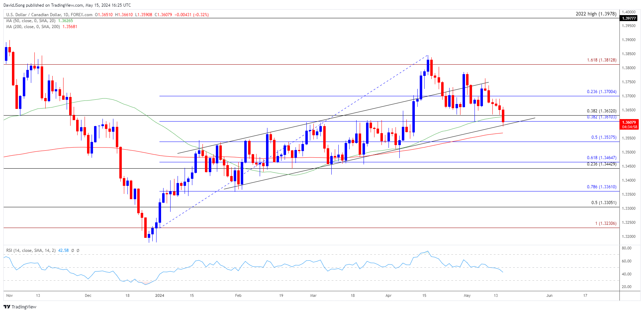Viewport: 644px width, 313px height.
Task: Click the RSI axis 20.00 label
Action: [626, 287]
